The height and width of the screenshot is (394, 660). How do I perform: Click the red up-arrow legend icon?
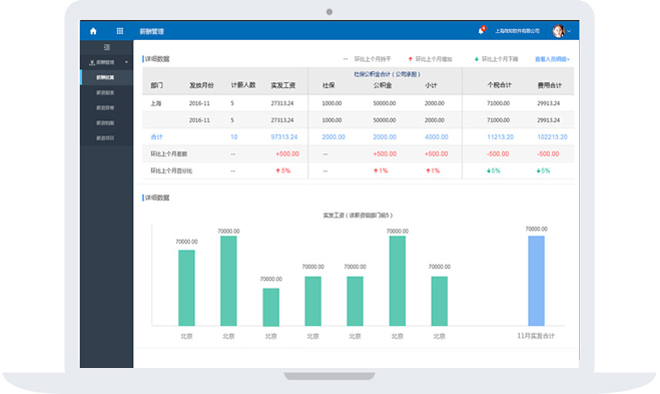point(410,59)
